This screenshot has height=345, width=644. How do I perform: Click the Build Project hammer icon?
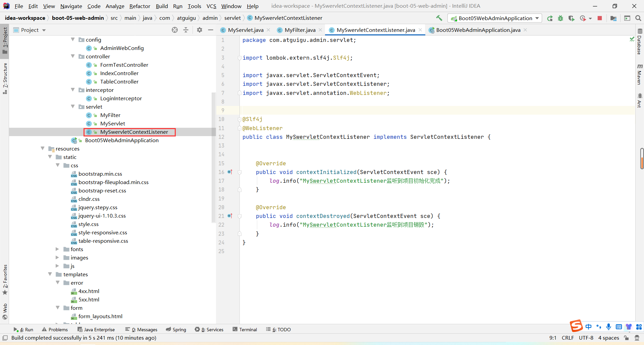(x=439, y=18)
